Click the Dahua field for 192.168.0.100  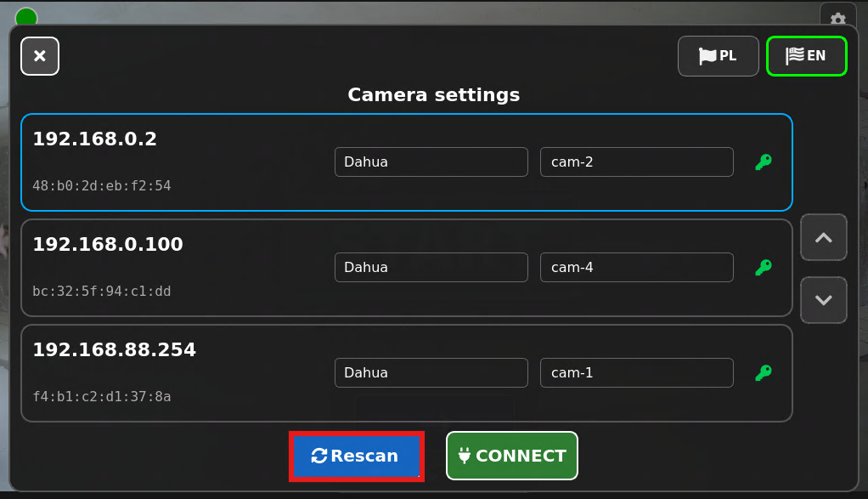click(x=431, y=268)
